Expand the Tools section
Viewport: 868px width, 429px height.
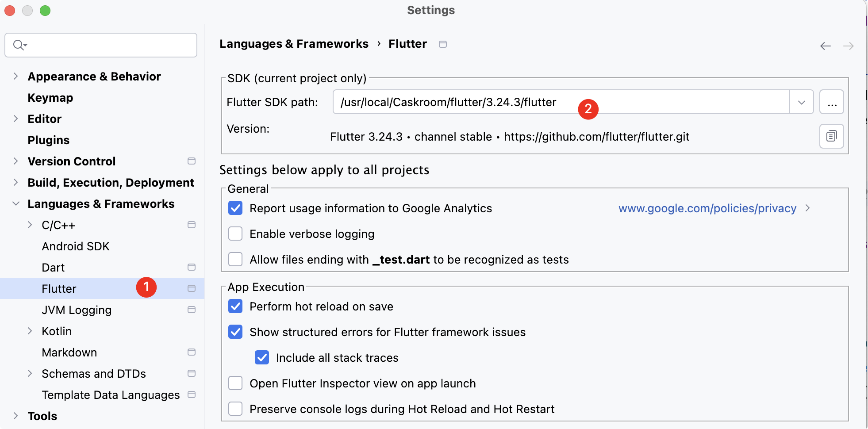(16, 416)
